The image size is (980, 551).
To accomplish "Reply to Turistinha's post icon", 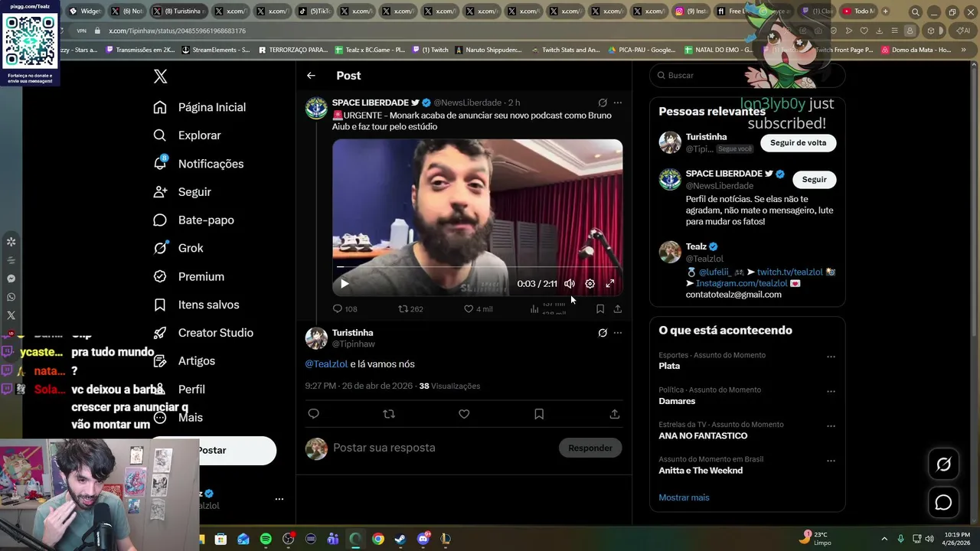I will coord(313,414).
